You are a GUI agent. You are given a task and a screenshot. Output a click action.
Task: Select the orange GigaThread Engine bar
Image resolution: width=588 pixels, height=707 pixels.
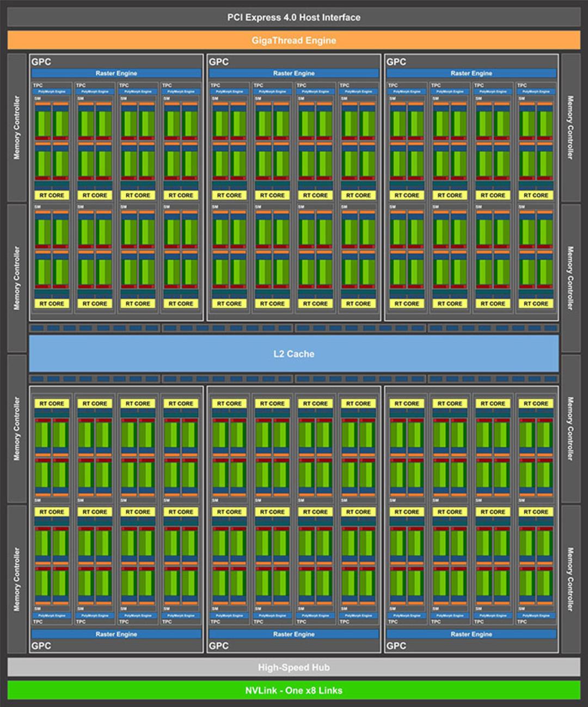coord(294,40)
